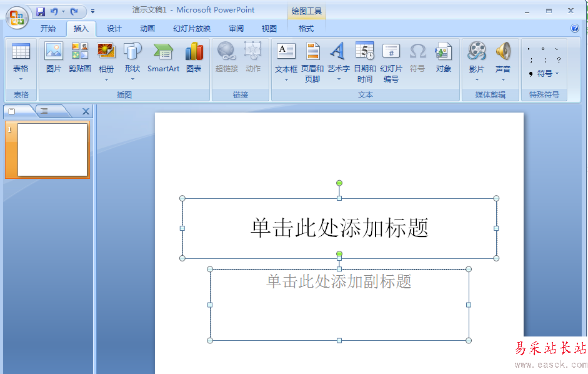Open the undo history dropdown arrow
This screenshot has height=374, width=588.
[x=63, y=12]
